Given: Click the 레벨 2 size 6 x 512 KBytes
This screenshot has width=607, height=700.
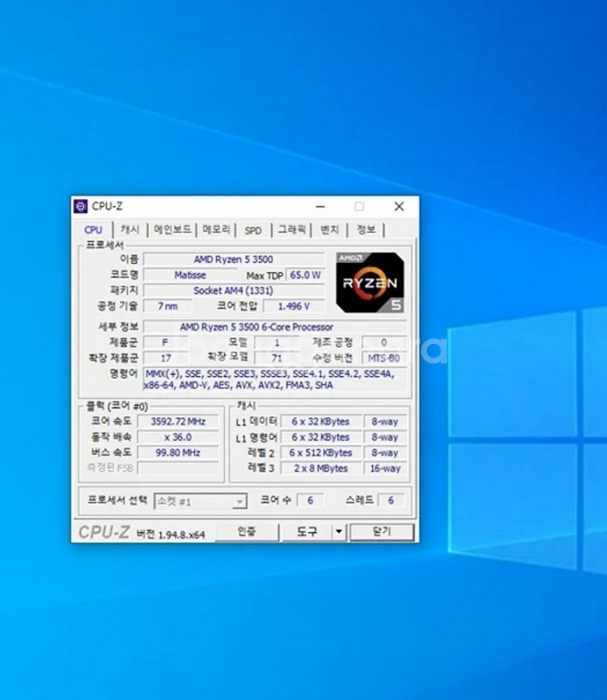Looking at the screenshot, I should 320,452.
